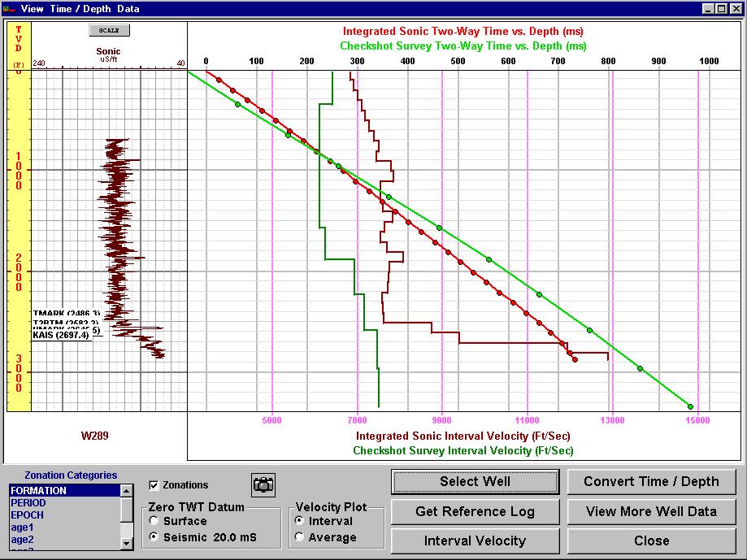747x560 pixels.
Task: Open the View menu
Action: coord(33,8)
